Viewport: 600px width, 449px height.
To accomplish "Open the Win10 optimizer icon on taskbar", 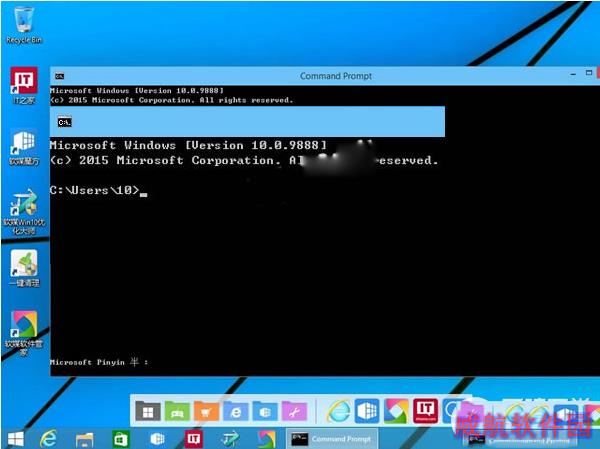I will 230,439.
